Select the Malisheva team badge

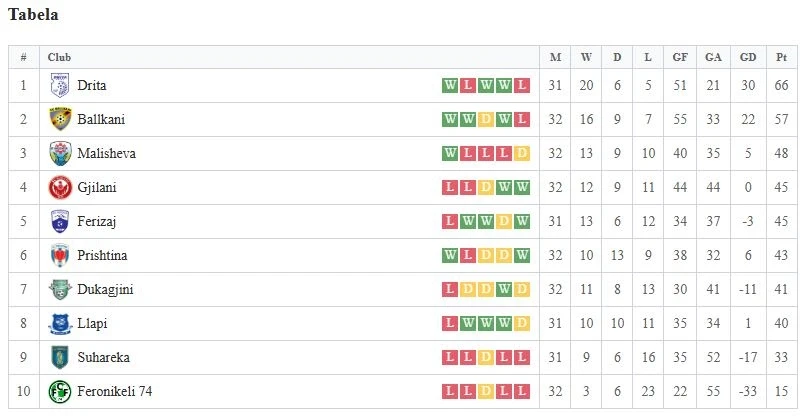coord(60,153)
